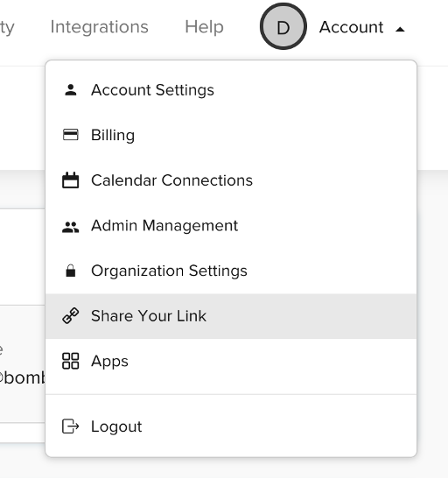
Task: Click the people icon for Admin Management
Action: (71, 228)
